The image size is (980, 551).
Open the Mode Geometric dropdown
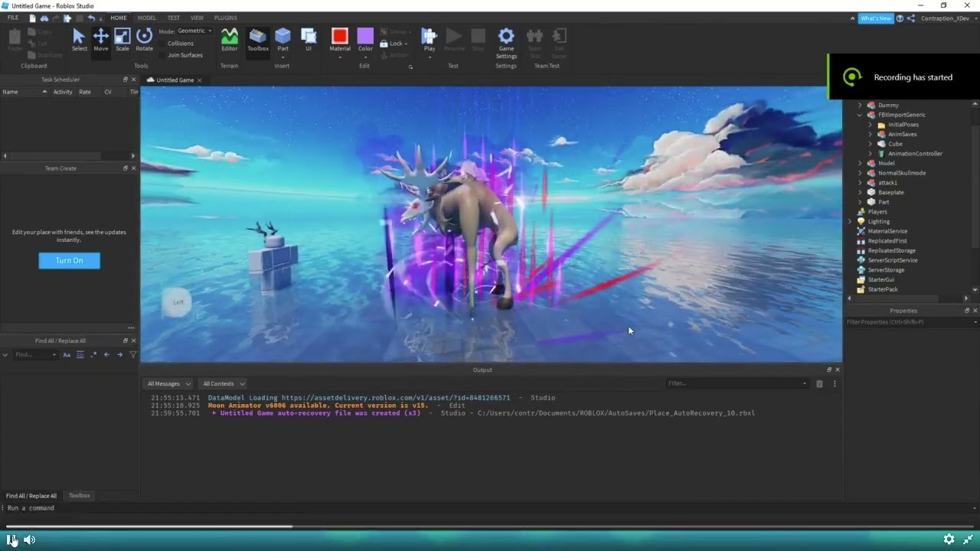tap(195, 31)
